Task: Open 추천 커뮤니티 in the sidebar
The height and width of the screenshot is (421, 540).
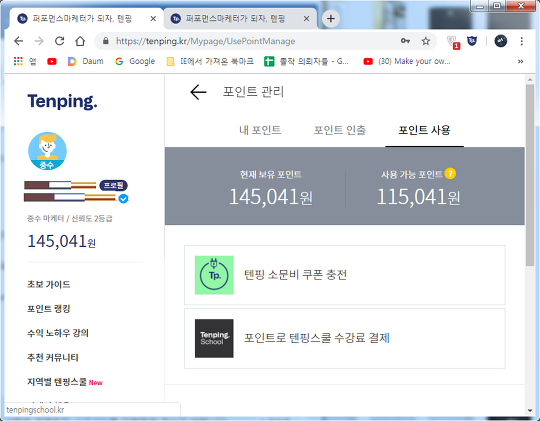Action: [x=53, y=358]
